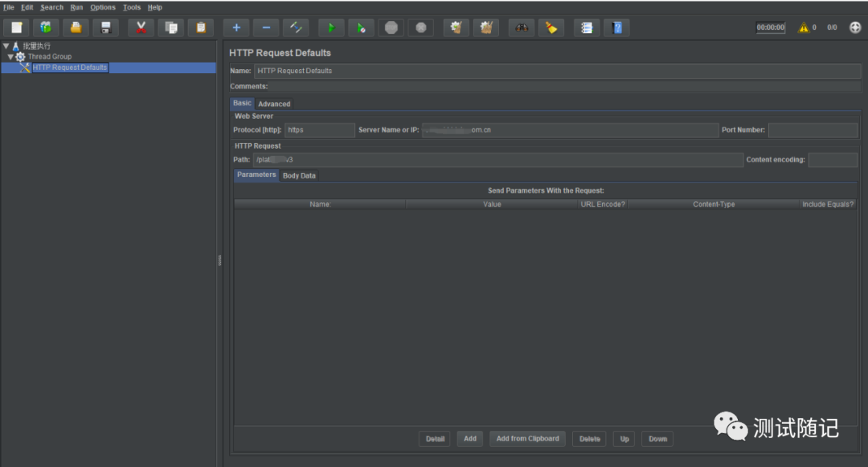Switch to the Basic tab
The height and width of the screenshot is (467, 868).
pos(242,103)
